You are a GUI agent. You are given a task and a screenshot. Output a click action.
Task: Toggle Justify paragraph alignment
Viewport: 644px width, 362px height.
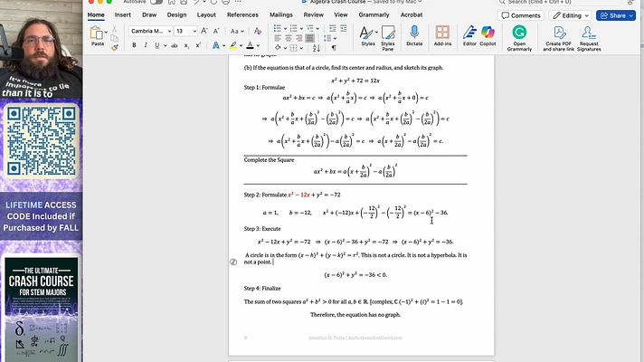[309, 38]
